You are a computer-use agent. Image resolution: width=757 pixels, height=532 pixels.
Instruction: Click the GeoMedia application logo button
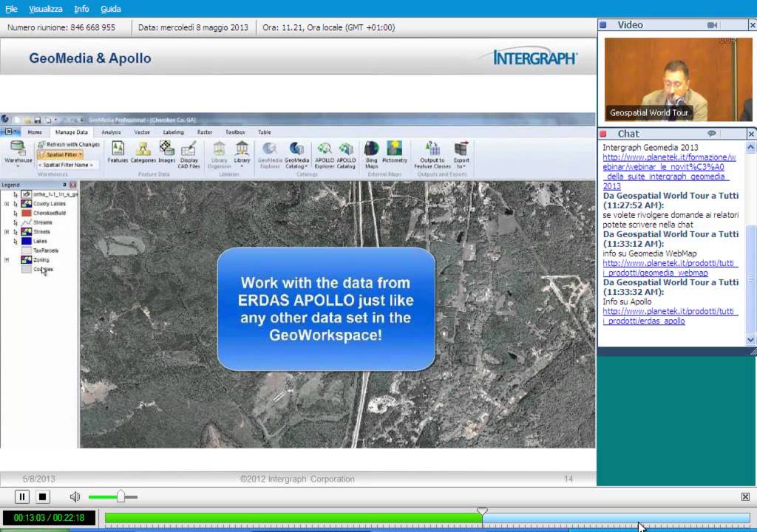coord(5,119)
